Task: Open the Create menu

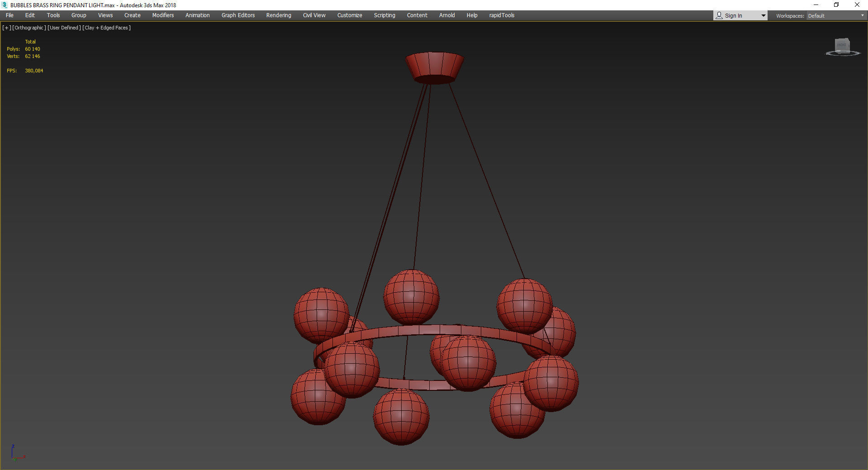Action: coord(133,15)
